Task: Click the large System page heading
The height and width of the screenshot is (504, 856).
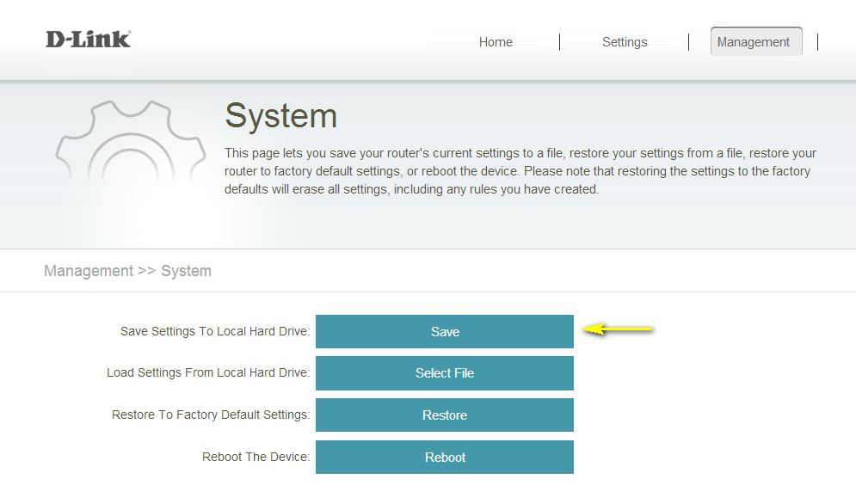Action: point(280,116)
